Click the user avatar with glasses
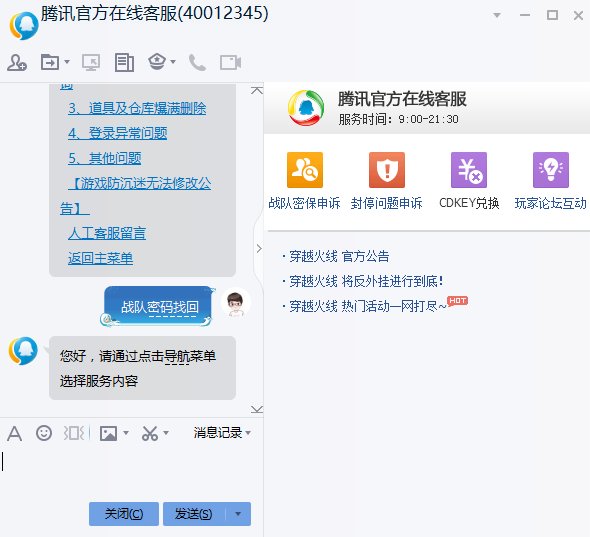 click(236, 303)
